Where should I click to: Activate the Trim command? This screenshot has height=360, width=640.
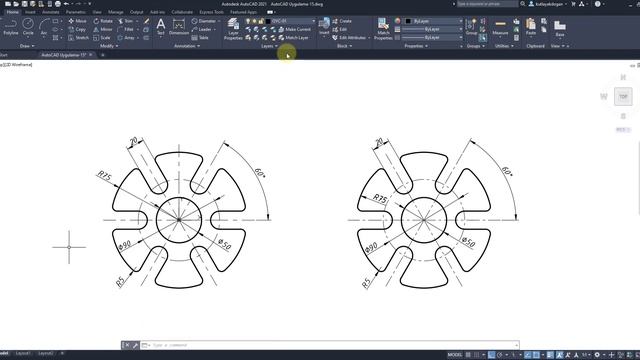(126, 21)
